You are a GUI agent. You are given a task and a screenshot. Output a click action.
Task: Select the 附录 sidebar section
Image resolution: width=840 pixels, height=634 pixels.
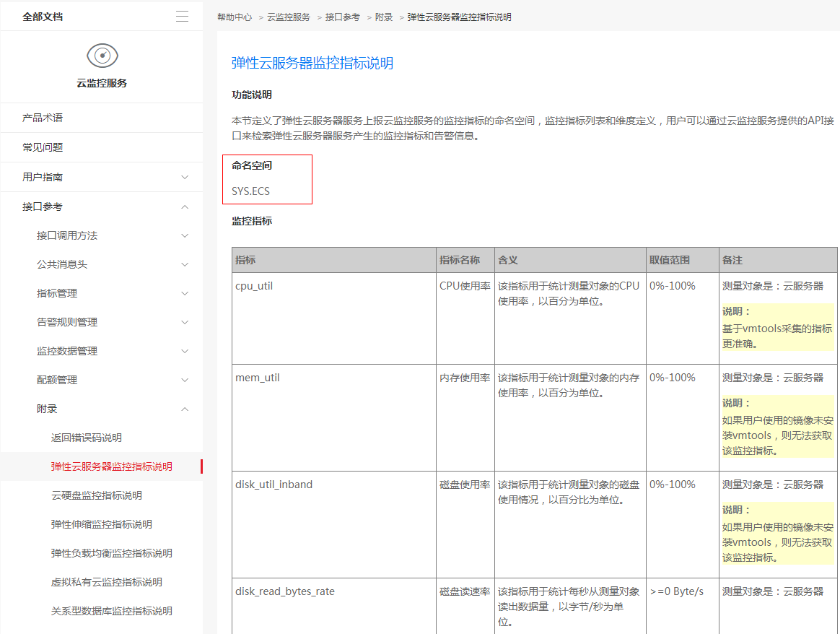102,409
